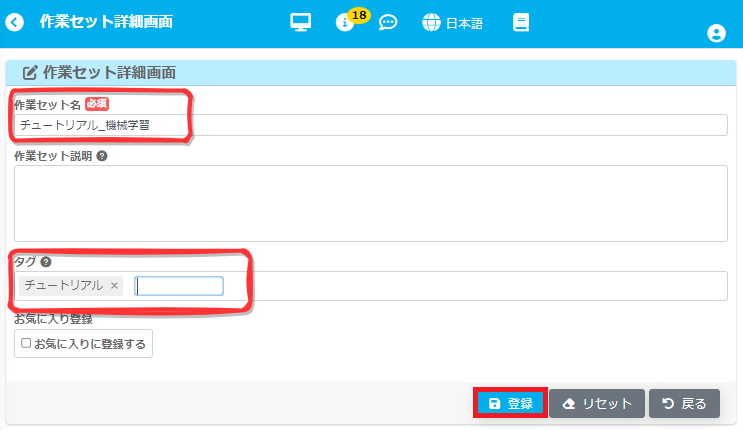Open the manual book icon
Image resolution: width=743 pixels, height=431 pixels.
coord(520,22)
